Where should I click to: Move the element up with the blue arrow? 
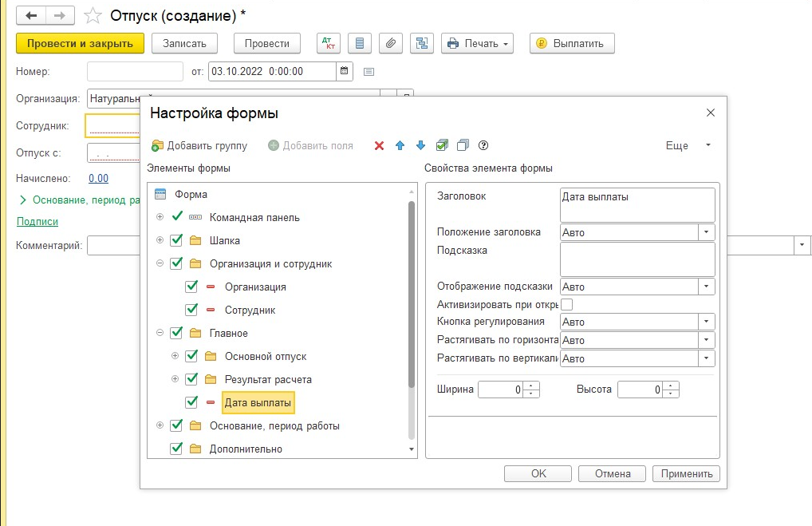[400, 145]
